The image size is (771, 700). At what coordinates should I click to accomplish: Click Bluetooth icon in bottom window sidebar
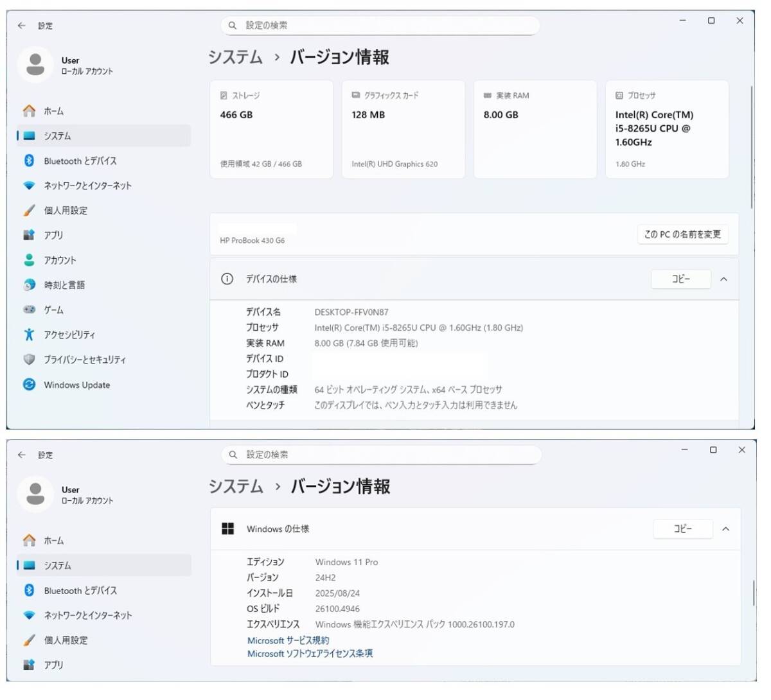point(29,590)
